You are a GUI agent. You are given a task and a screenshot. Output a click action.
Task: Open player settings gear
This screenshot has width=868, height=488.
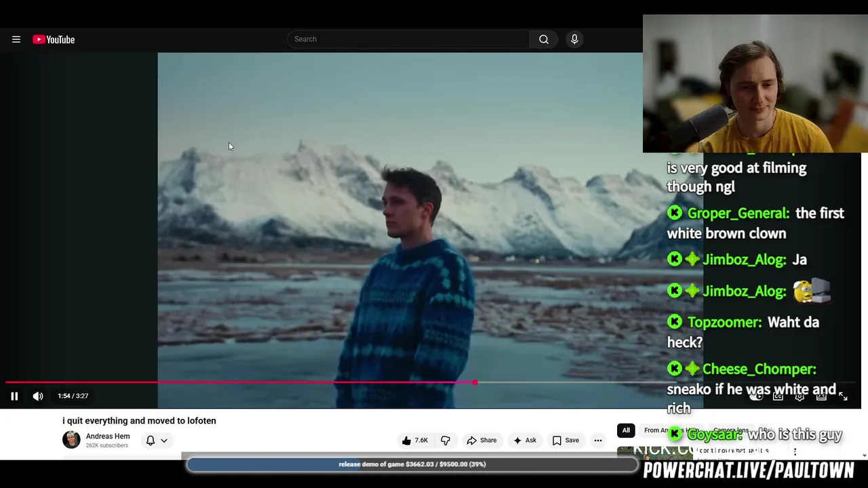(800, 396)
